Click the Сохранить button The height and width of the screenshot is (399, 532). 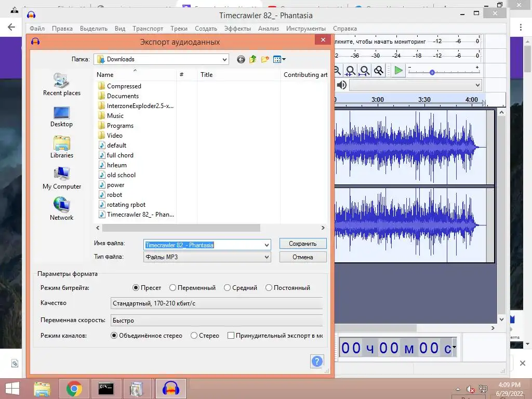click(x=303, y=244)
